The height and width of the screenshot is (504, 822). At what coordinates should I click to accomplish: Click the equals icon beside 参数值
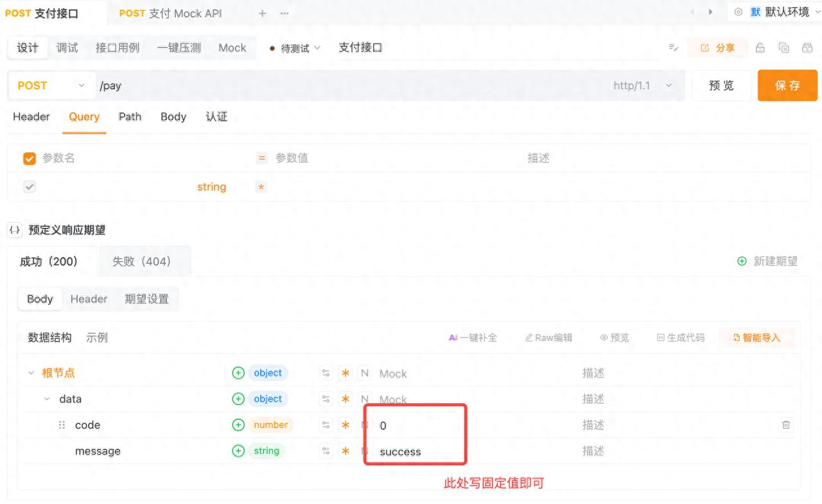pos(261,158)
